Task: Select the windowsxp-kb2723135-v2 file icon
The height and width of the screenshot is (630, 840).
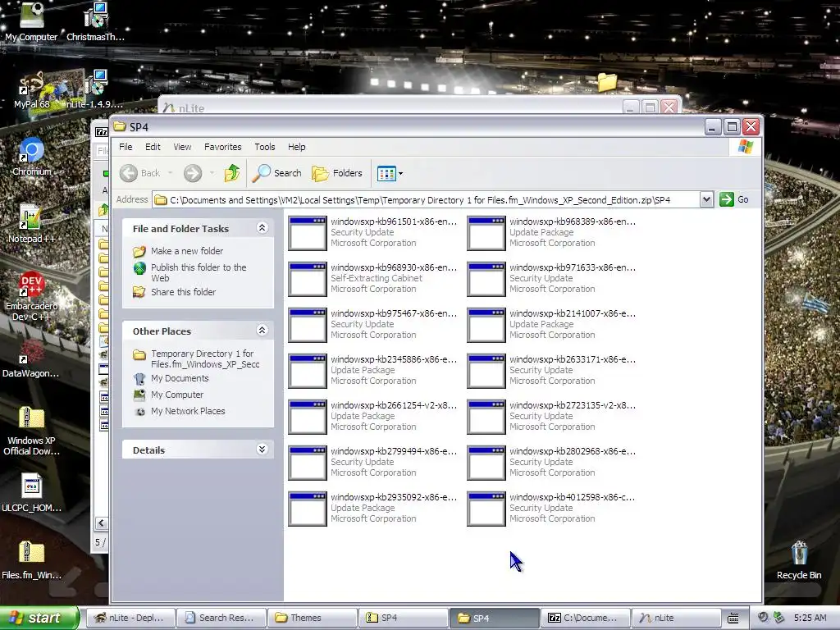Action: point(486,418)
